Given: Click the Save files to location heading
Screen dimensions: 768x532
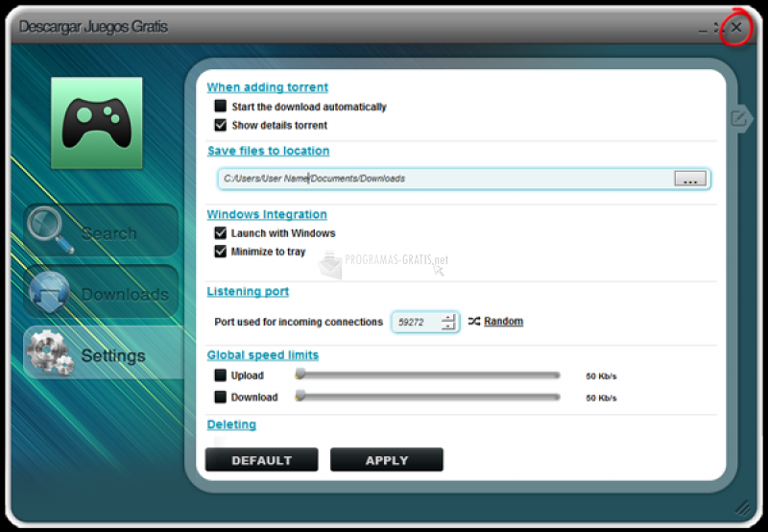Looking at the screenshot, I should 269,151.
